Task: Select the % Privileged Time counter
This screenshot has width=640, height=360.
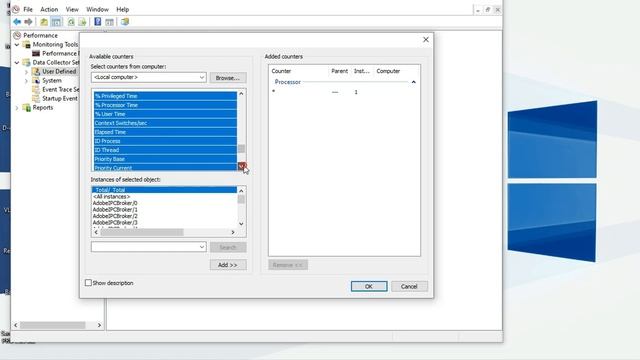Action: tap(165, 96)
